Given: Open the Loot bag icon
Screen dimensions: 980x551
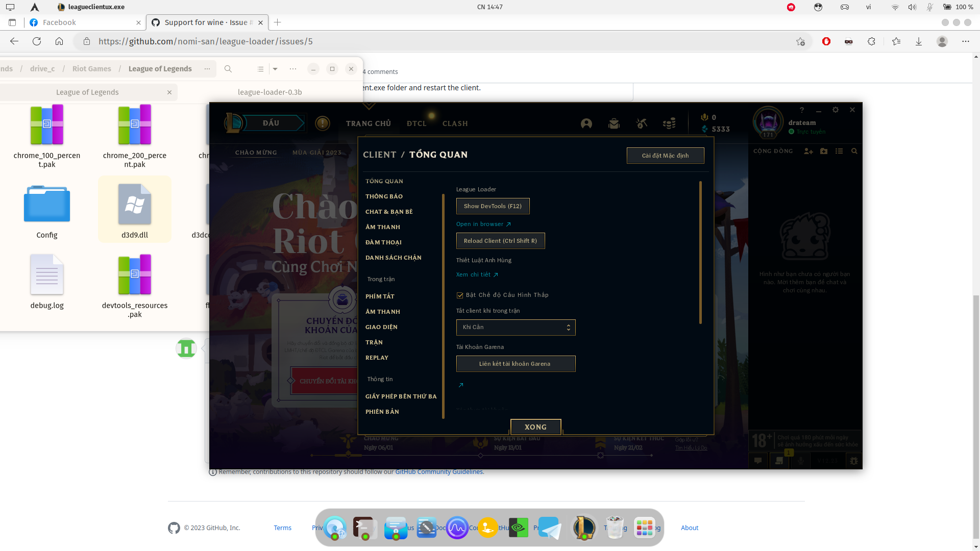Looking at the screenshot, I should pos(614,123).
